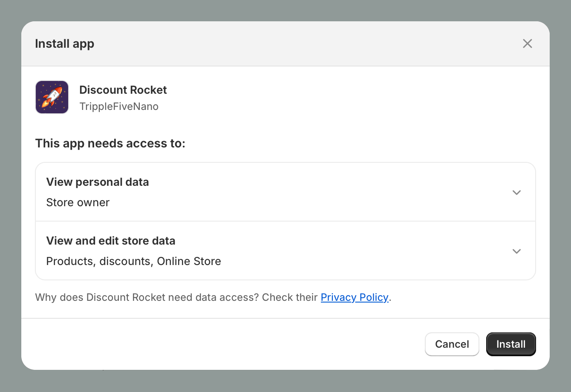Screen dimensions: 571x392
Task: Click the View and edit store data heading
Action: [111, 241]
